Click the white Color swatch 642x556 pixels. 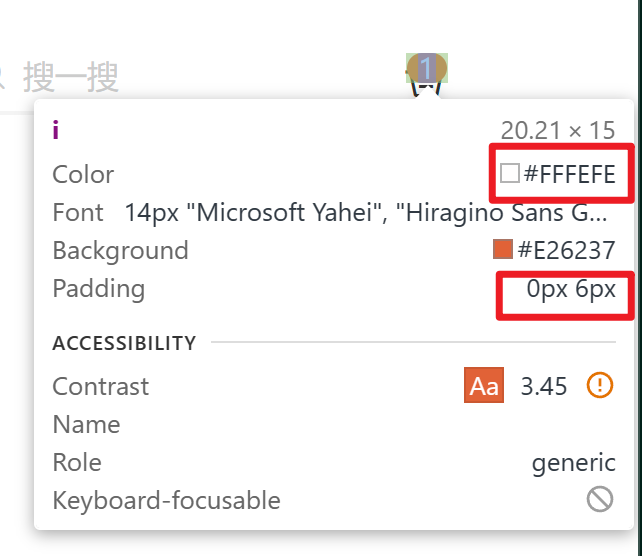[x=510, y=174]
